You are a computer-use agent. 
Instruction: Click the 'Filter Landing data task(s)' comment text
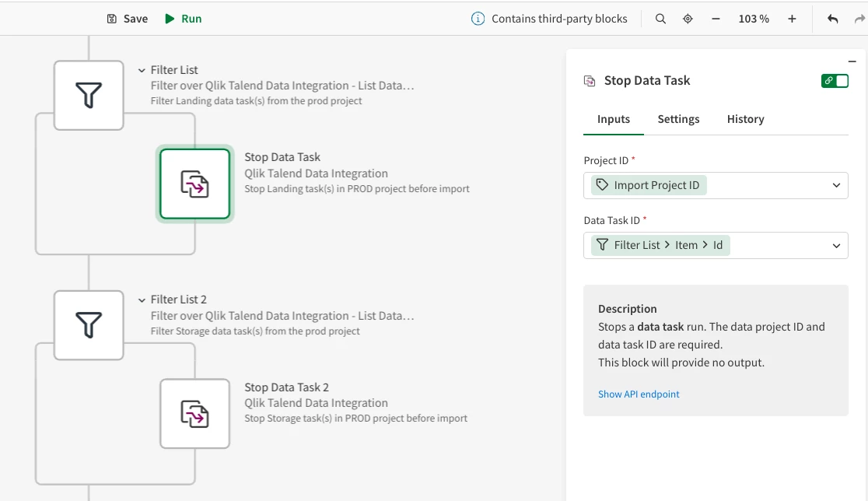[257, 101]
